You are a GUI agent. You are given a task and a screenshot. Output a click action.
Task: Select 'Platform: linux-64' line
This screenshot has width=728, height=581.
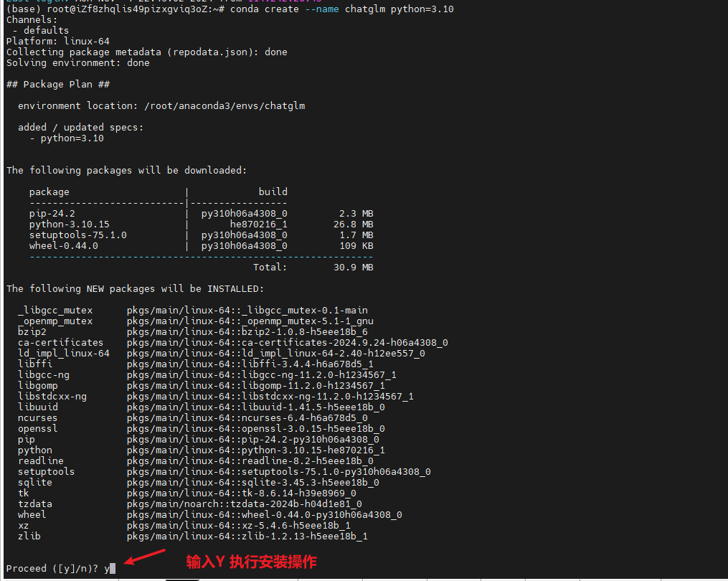point(58,42)
